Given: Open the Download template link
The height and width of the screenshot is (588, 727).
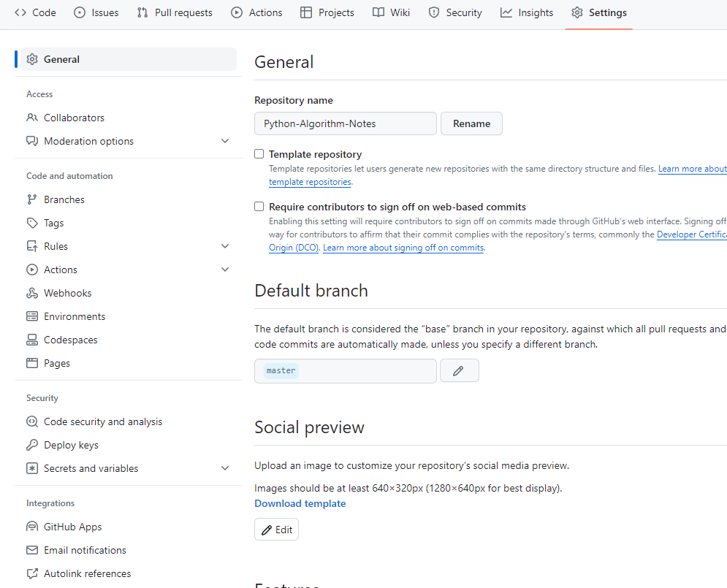Looking at the screenshot, I should pyautogui.click(x=300, y=503).
